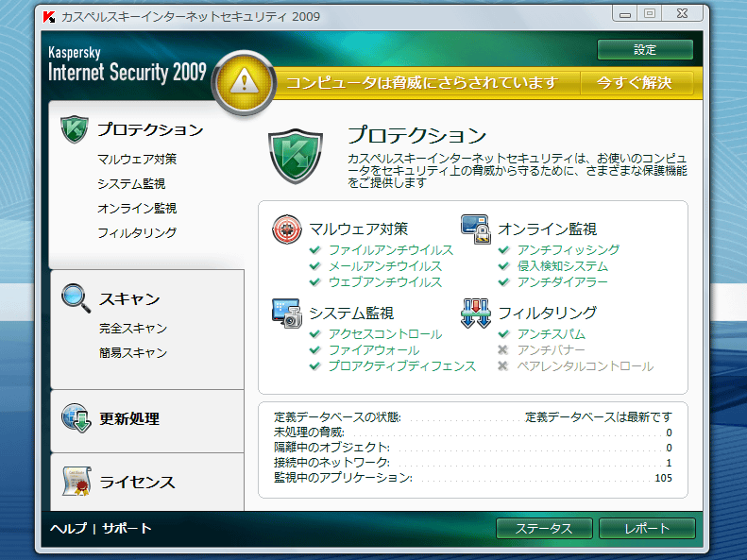Click the check mark beside ウェブアンチウイルス
The height and width of the screenshot is (560, 747).
click(314, 282)
